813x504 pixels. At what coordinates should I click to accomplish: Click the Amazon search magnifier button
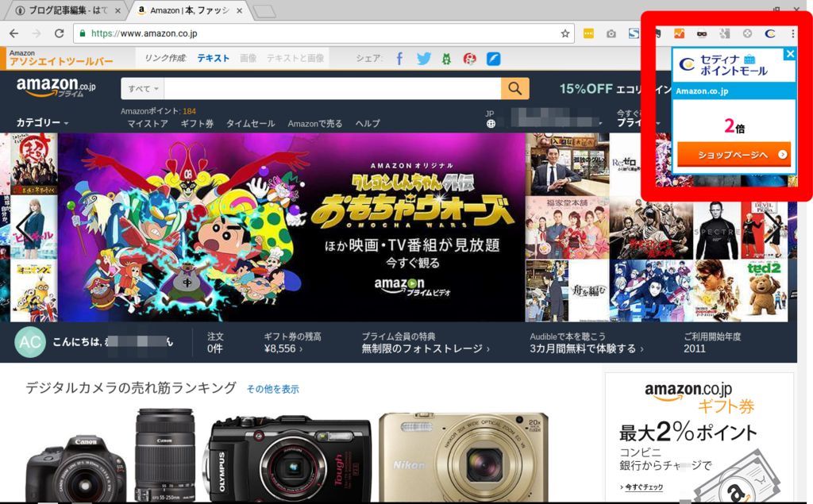(514, 89)
